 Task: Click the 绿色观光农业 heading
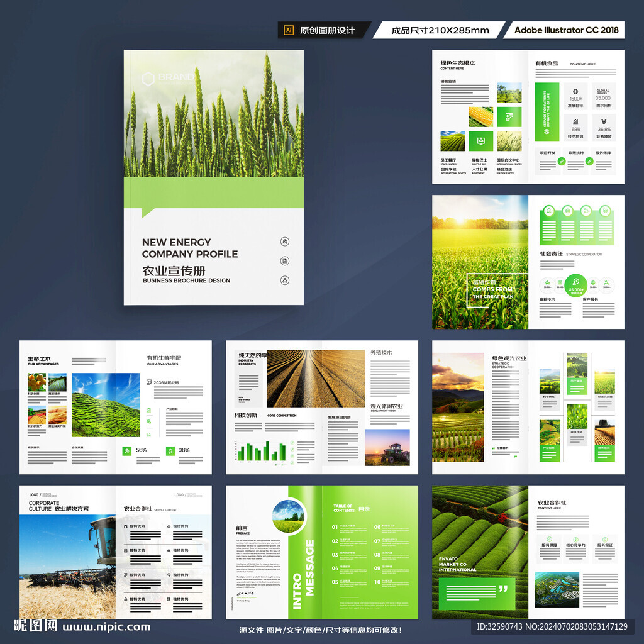tap(509, 358)
